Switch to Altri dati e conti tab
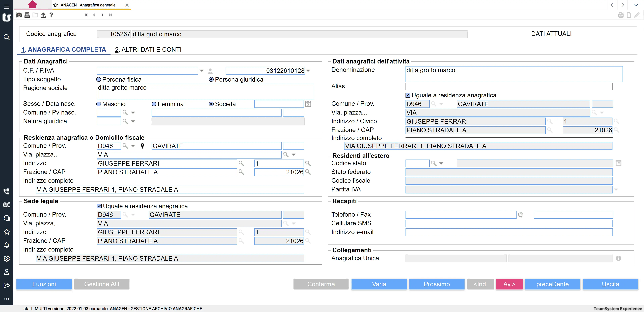Image resolution: width=644 pixels, height=312 pixels. (x=148, y=50)
